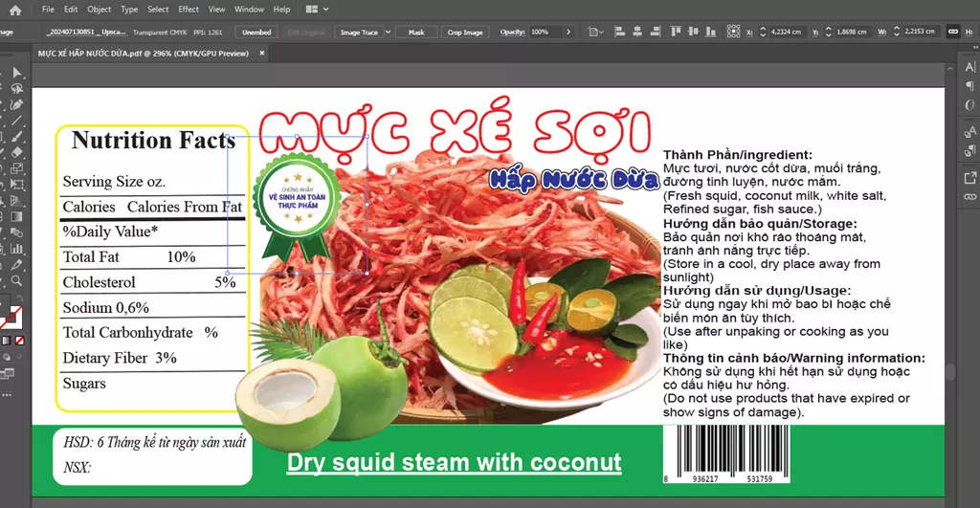Viewport: 980px width, 508px height.
Task: Step the X position value spinner
Action: [x=763, y=32]
